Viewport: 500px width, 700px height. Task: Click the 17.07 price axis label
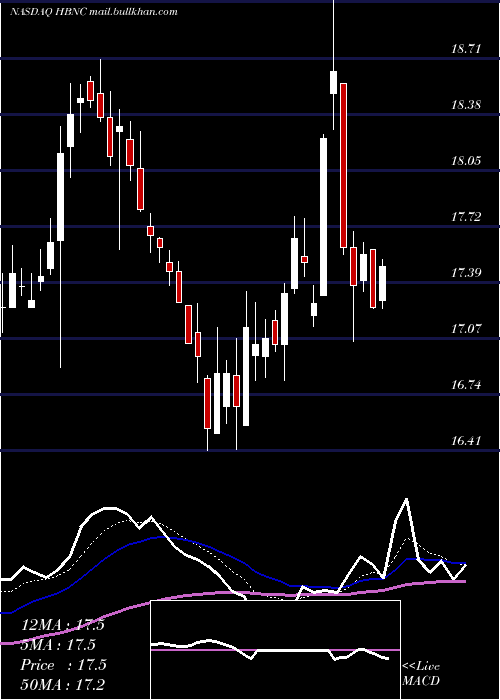467,329
